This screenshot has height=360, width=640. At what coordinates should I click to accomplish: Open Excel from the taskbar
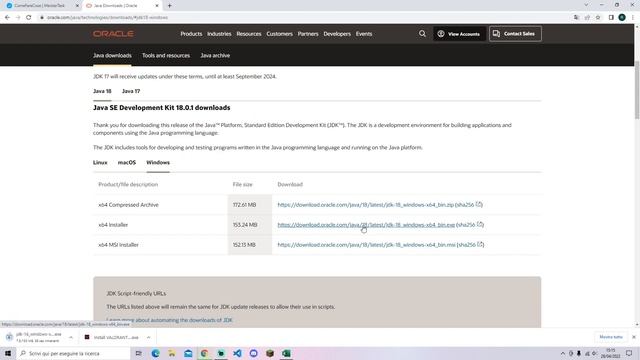pyautogui.click(x=286, y=353)
